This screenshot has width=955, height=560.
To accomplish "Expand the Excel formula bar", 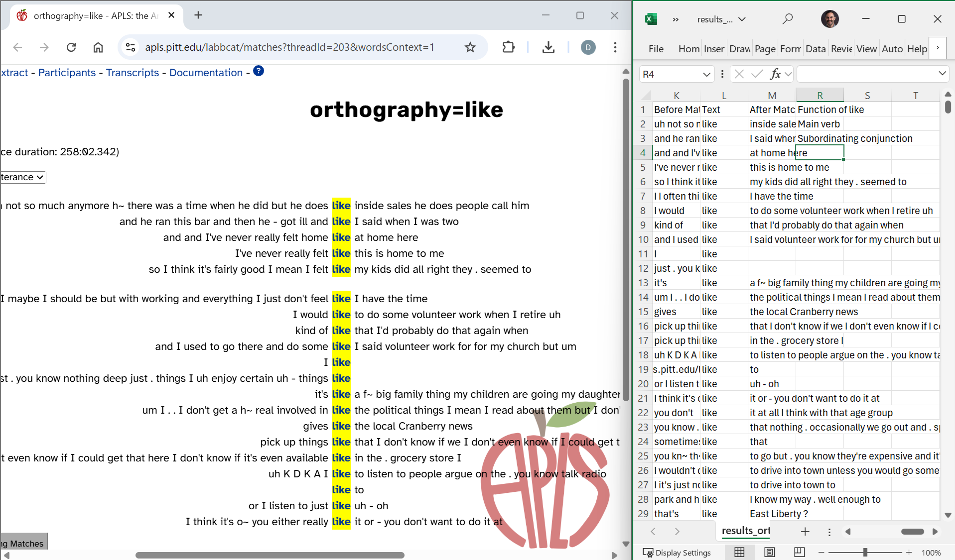I will click(x=942, y=74).
